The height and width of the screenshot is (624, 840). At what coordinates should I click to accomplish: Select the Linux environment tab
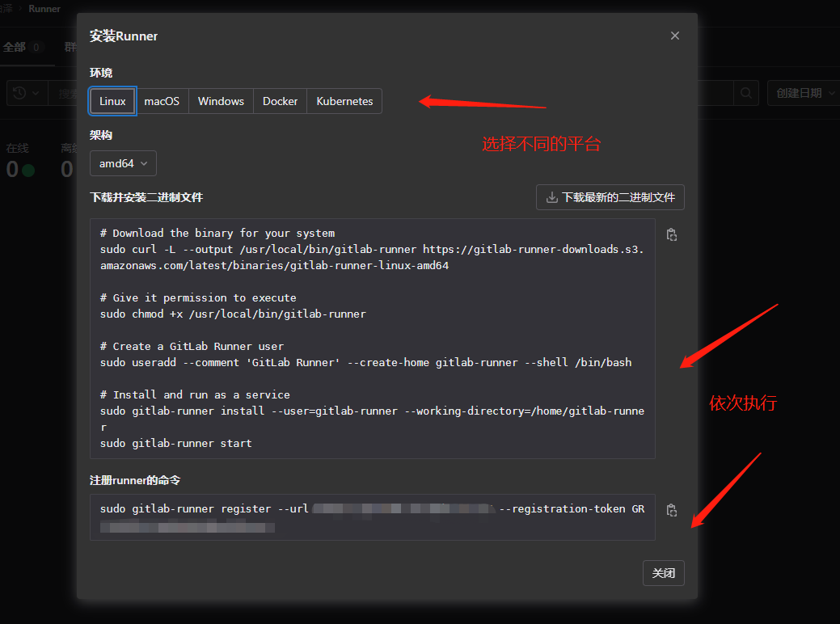click(x=112, y=101)
